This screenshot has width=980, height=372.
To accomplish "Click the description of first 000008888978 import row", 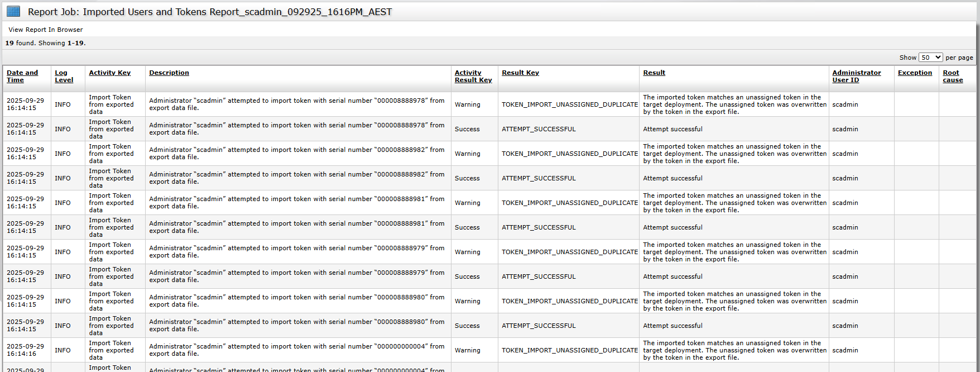I will (296, 104).
